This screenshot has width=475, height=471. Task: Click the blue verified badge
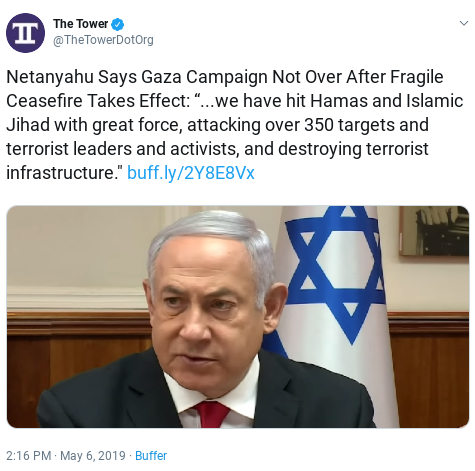[x=118, y=24]
